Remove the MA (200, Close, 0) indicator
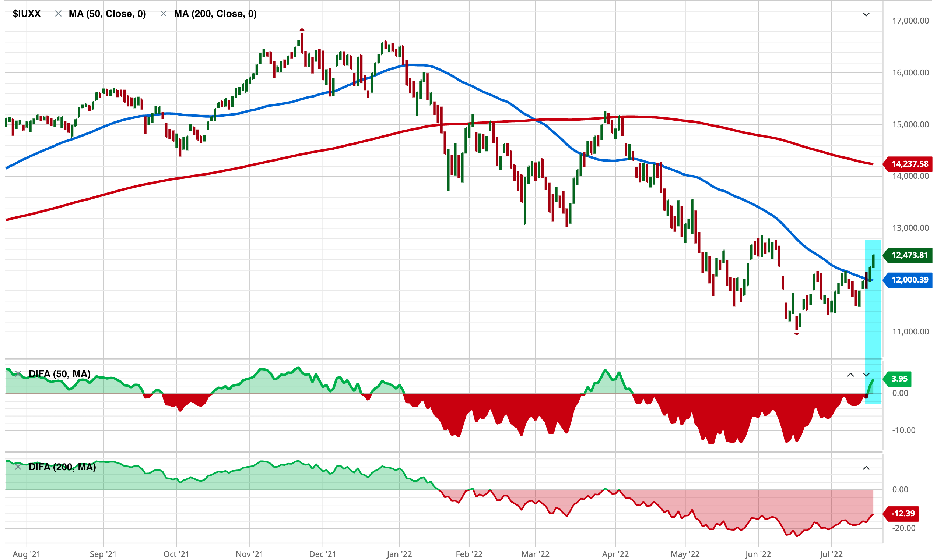Image resolution: width=937 pixels, height=560 pixels. point(163,14)
